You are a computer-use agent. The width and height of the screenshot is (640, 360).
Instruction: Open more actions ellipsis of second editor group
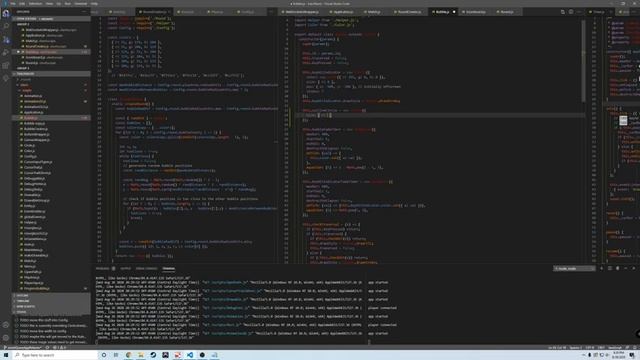pos(579,12)
